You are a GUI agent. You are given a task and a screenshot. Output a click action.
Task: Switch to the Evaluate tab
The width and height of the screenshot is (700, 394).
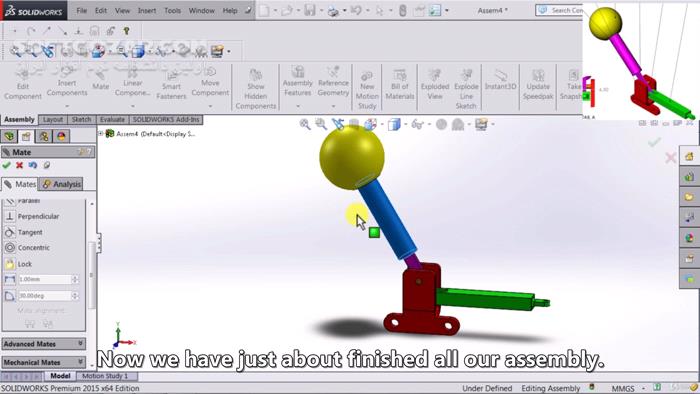click(112, 120)
